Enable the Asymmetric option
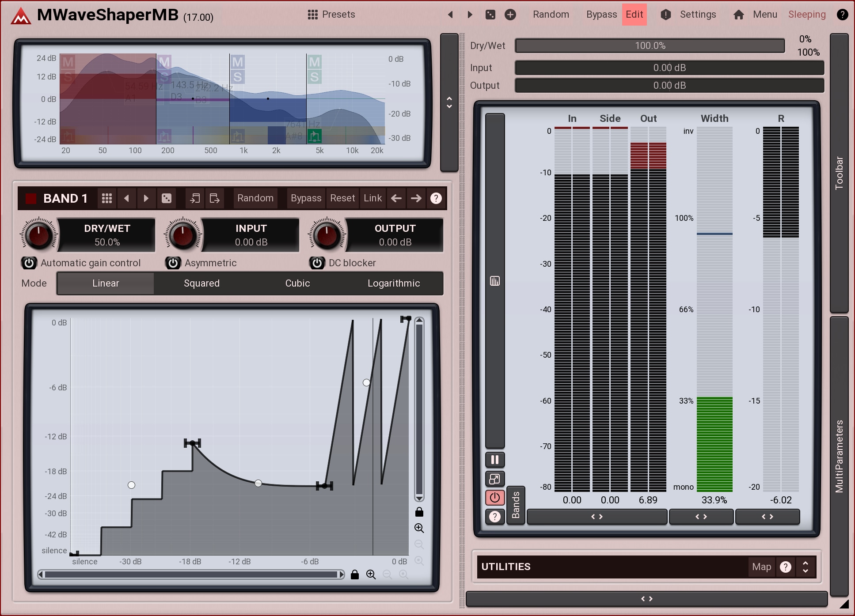This screenshot has width=855, height=616. tap(173, 263)
